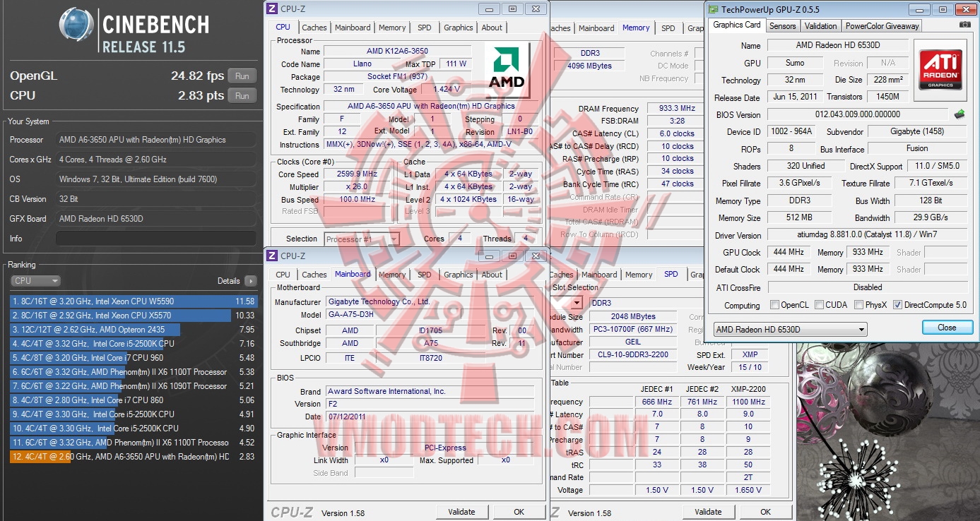The width and height of the screenshot is (980, 521).
Task: Click the Driver Version field in GPU-Z
Action: coord(867,234)
